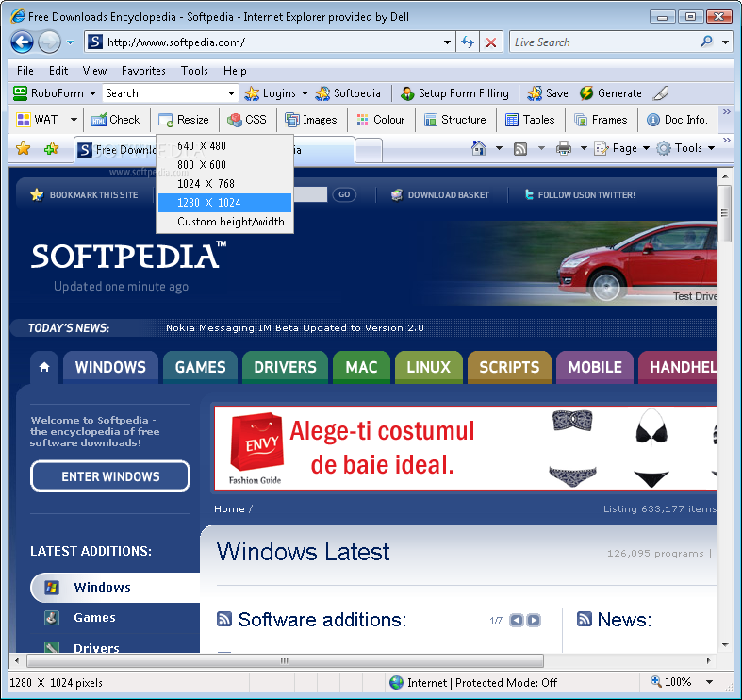This screenshot has width=742, height=700.
Task: Click the Favorites Center star icon
Action: point(23,149)
